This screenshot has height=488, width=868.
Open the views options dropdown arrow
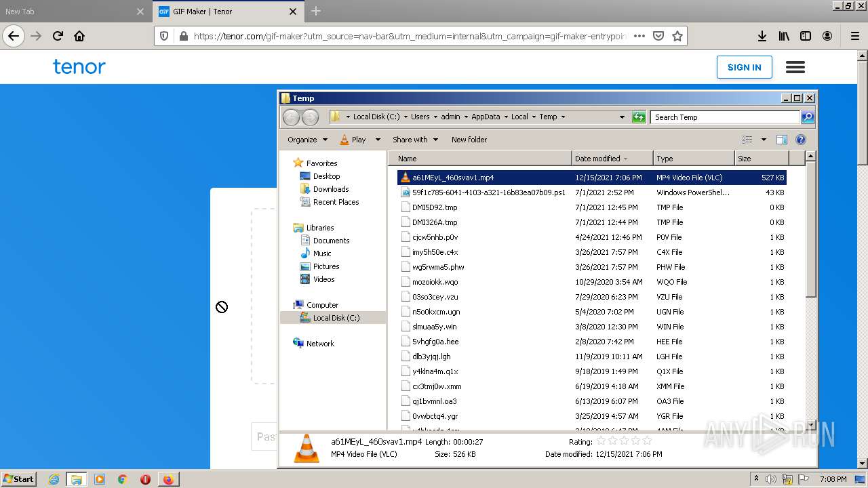[764, 140]
